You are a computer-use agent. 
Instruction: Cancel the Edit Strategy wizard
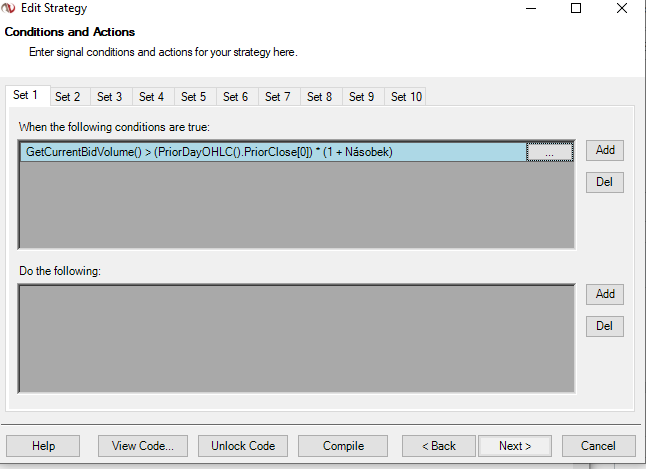click(599, 446)
